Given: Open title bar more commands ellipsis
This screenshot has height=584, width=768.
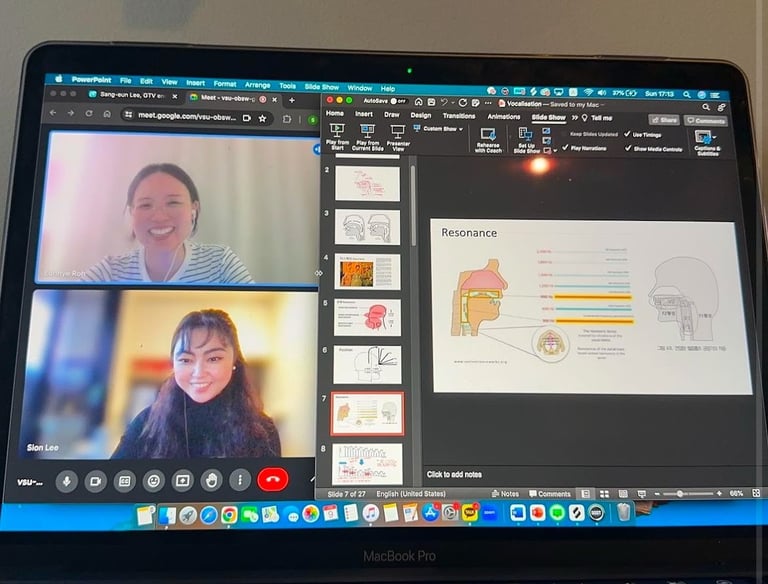Looking at the screenshot, I should (488, 103).
